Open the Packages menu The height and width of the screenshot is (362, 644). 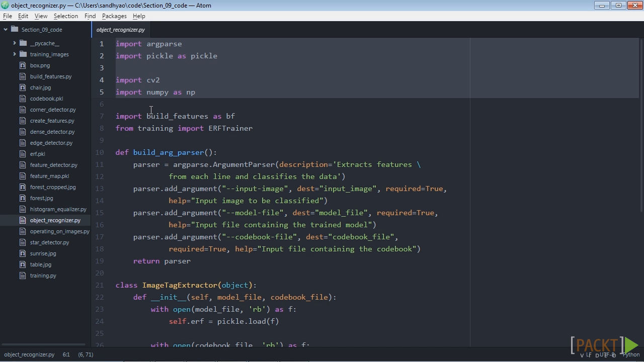pos(114,16)
